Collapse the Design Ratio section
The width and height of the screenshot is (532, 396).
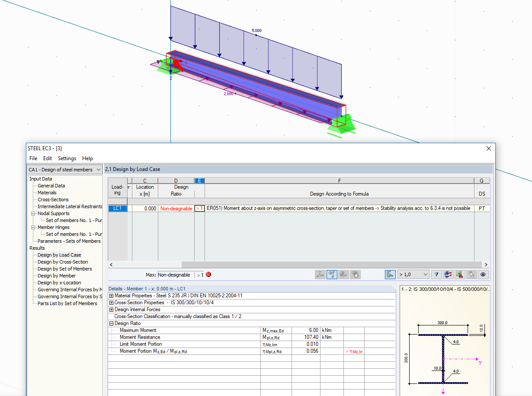tap(111, 323)
